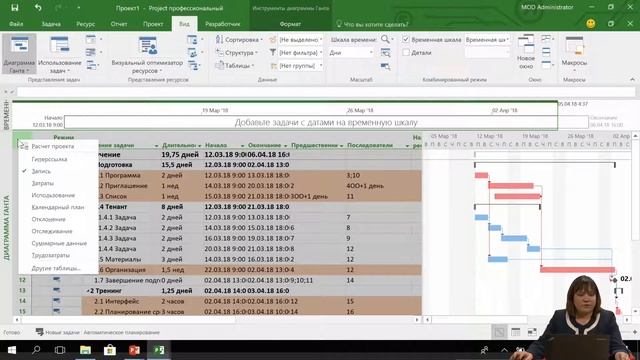Click the Save icon in title bar
Screen dimensions: 640x360
[x=15, y=8]
